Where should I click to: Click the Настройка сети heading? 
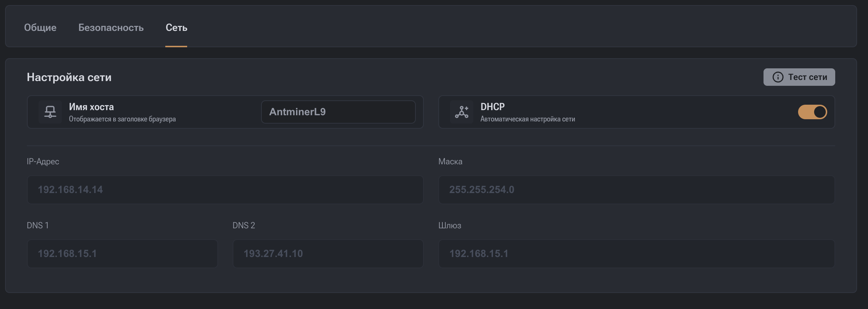click(x=69, y=77)
